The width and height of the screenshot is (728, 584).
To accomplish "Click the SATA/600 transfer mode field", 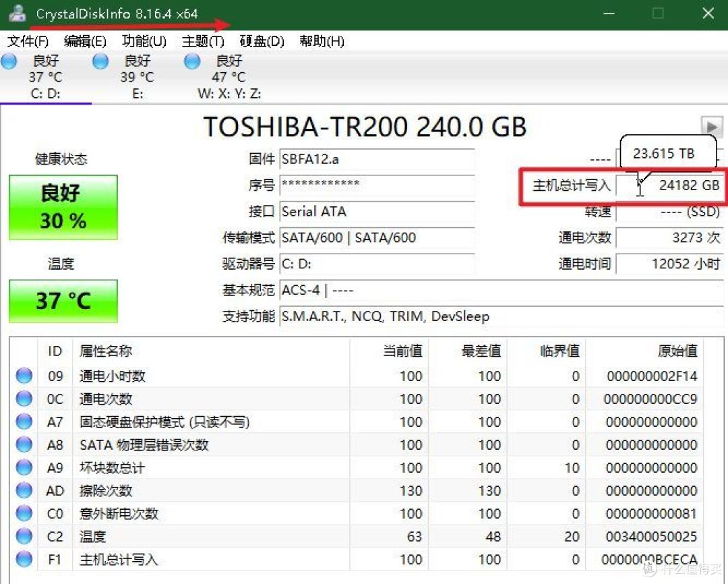I will [377, 237].
